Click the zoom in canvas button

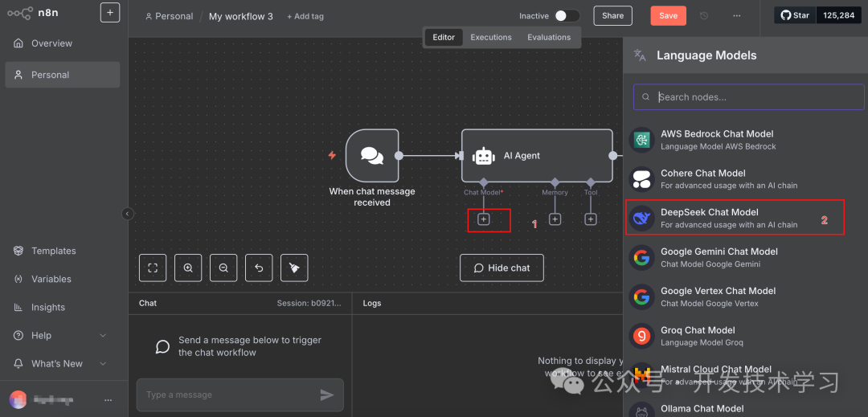(x=188, y=268)
